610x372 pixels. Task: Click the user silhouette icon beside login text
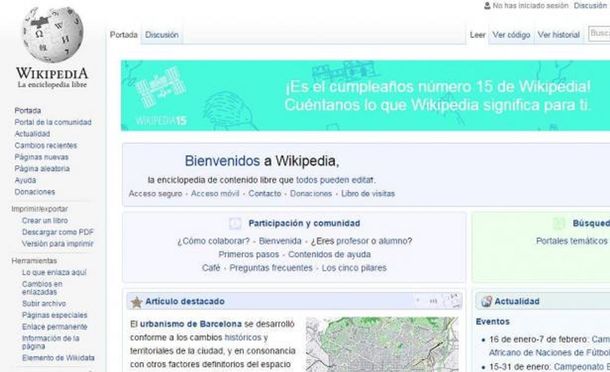pyautogui.click(x=487, y=6)
